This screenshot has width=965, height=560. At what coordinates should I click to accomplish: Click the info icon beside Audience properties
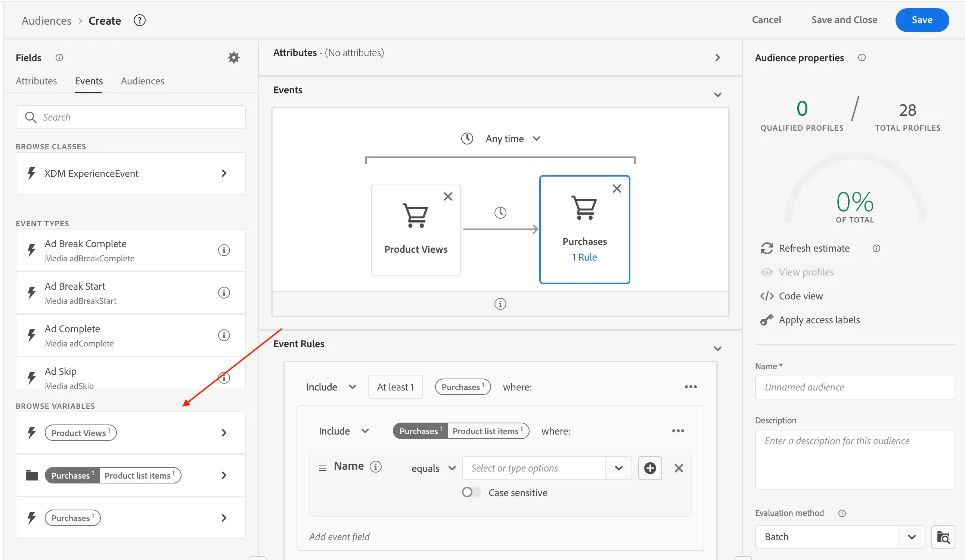pos(862,57)
